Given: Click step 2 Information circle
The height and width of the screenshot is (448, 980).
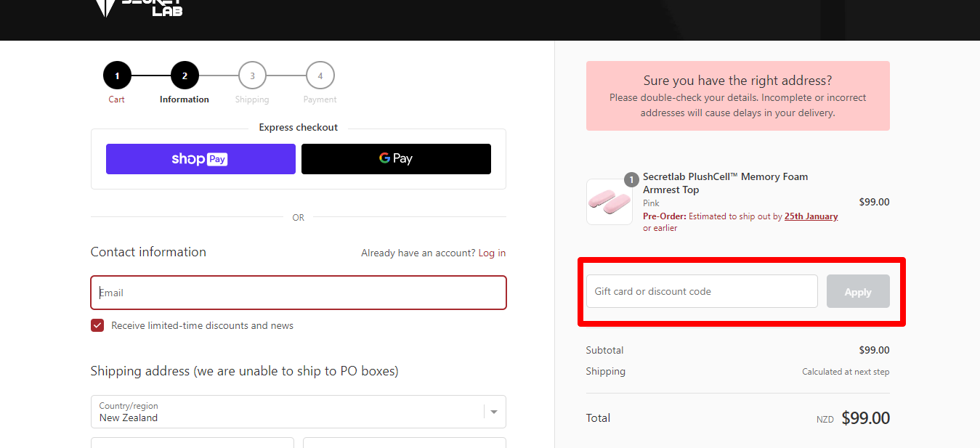Looking at the screenshot, I should 185,76.
